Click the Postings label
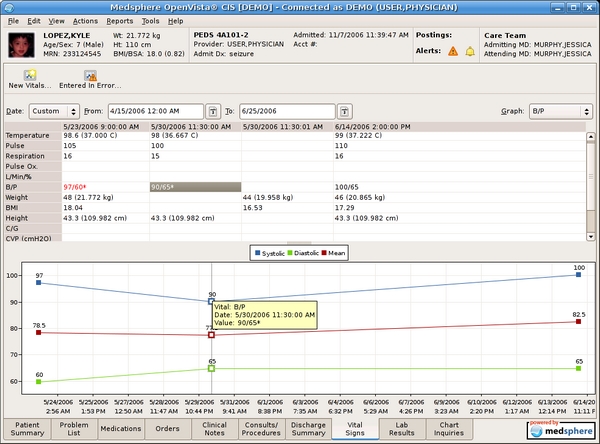The image size is (600, 444). click(x=434, y=35)
